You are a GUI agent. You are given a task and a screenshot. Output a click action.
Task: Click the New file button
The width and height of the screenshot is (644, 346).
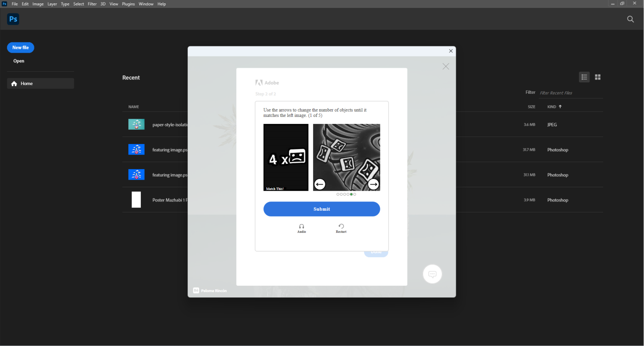(x=21, y=48)
